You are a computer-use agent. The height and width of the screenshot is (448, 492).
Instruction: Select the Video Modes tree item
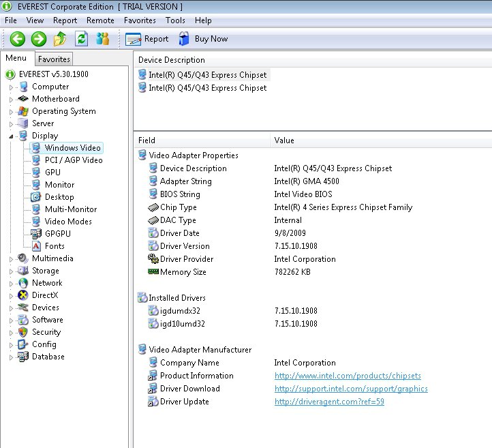click(x=68, y=222)
